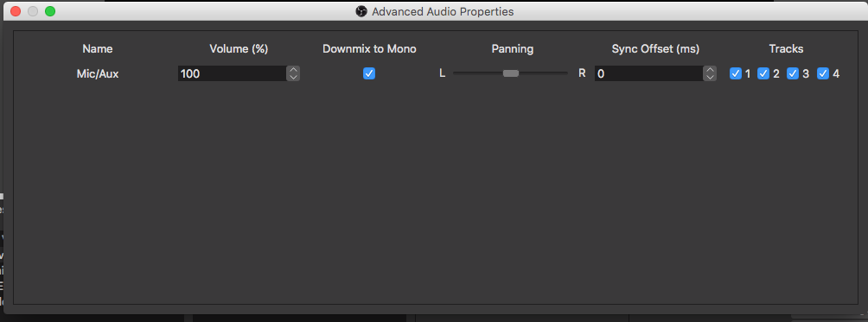Toggle track 3 checkbox
Image resolution: width=868 pixels, height=322 pixels.
click(793, 73)
